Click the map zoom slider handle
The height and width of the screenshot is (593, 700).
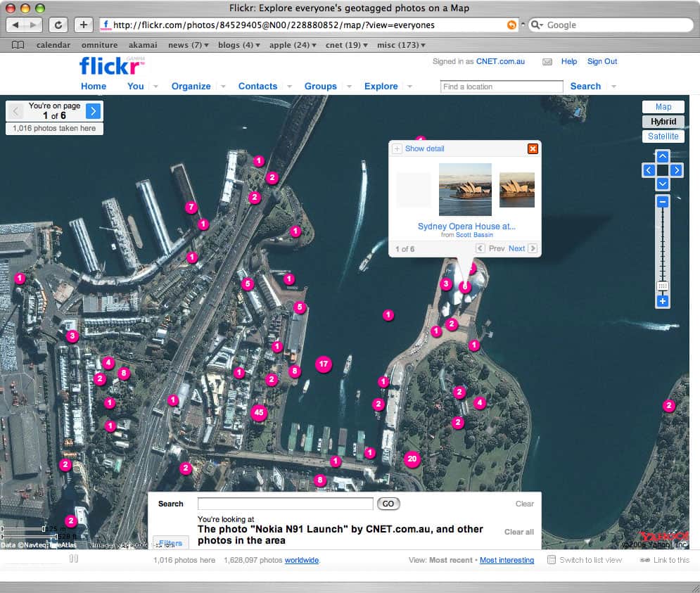click(663, 286)
